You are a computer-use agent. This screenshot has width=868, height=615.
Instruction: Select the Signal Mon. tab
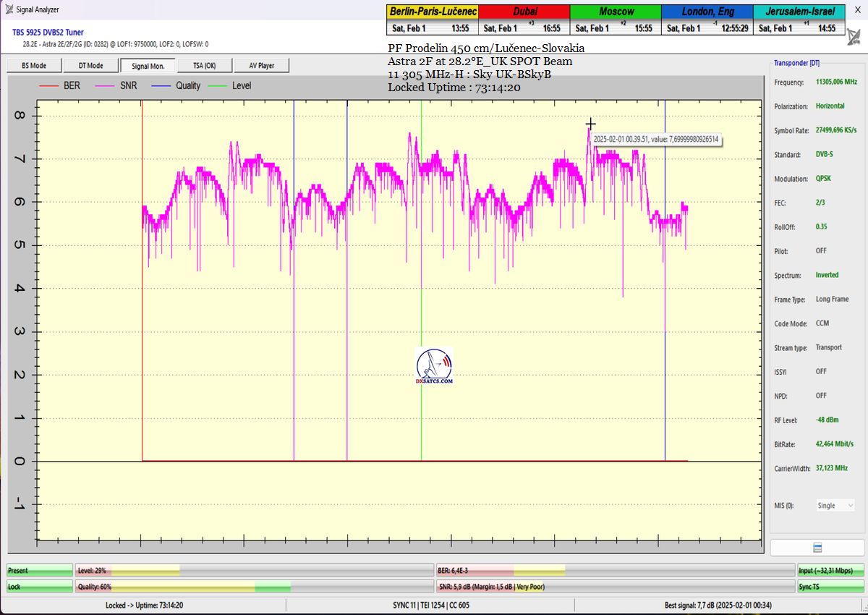click(148, 66)
